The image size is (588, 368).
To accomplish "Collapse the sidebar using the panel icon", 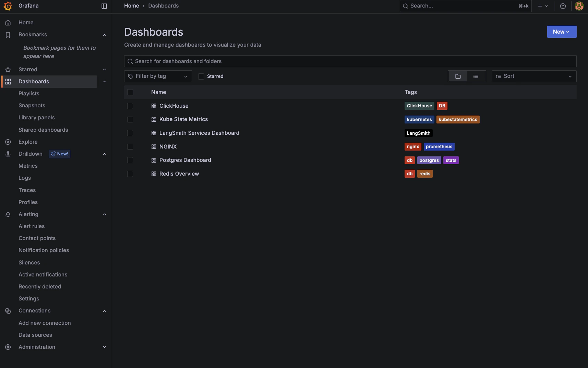I will tap(104, 6).
